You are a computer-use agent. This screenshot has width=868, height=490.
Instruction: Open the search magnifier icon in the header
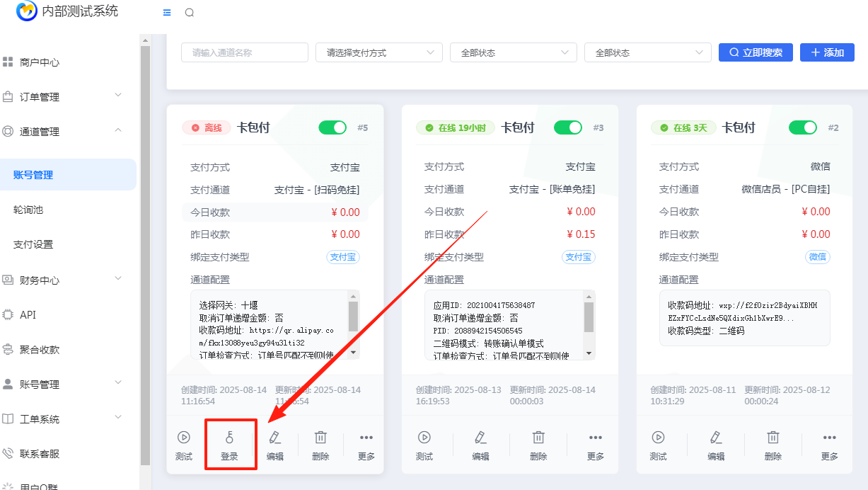[x=189, y=12]
